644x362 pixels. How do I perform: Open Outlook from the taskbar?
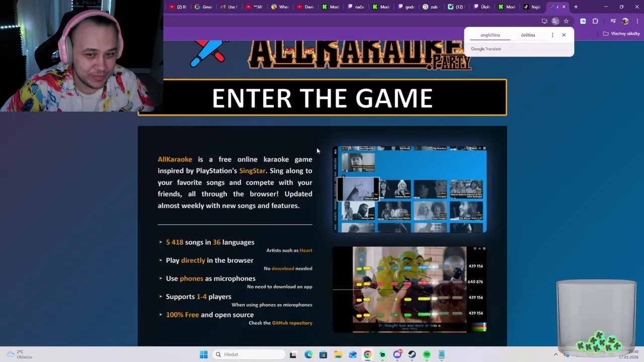[353, 354]
